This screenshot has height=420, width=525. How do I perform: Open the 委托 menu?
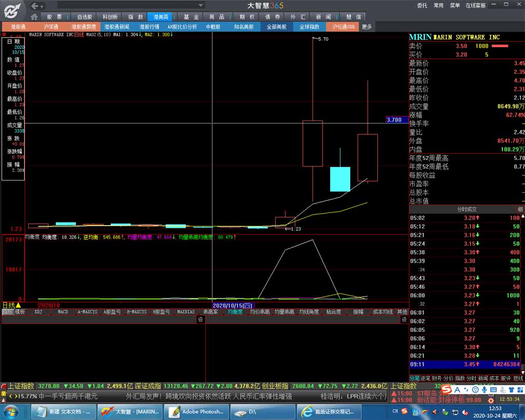pyautogui.click(x=422, y=5)
